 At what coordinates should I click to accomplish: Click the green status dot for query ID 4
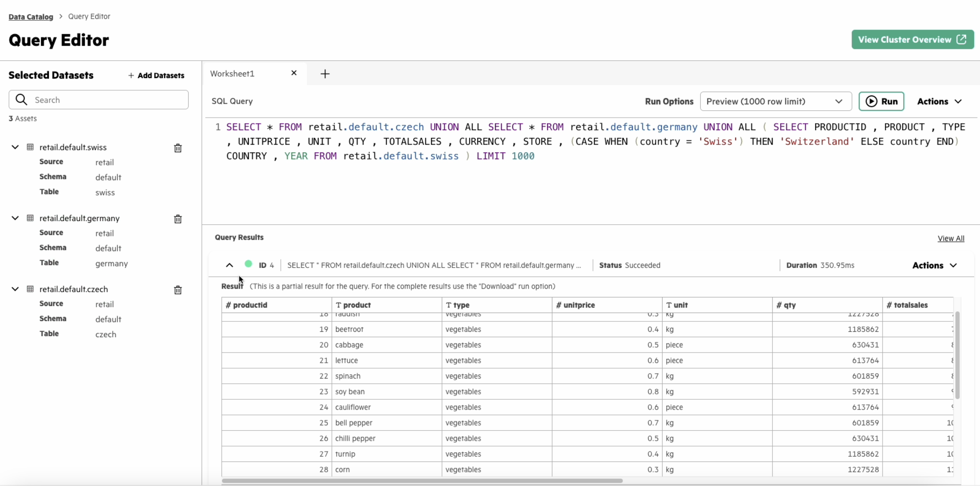point(248,264)
